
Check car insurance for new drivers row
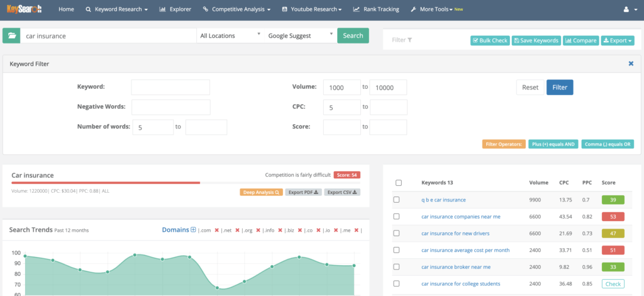point(396,233)
